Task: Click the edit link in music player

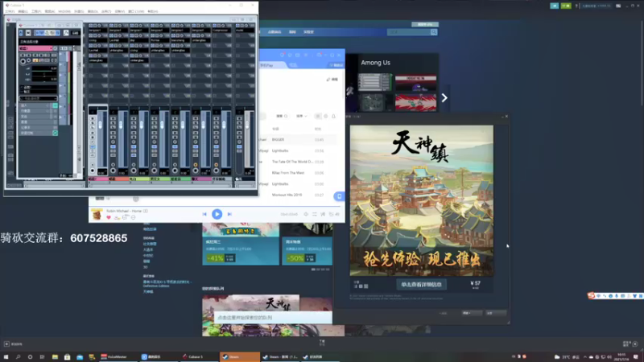Action: (x=332, y=79)
